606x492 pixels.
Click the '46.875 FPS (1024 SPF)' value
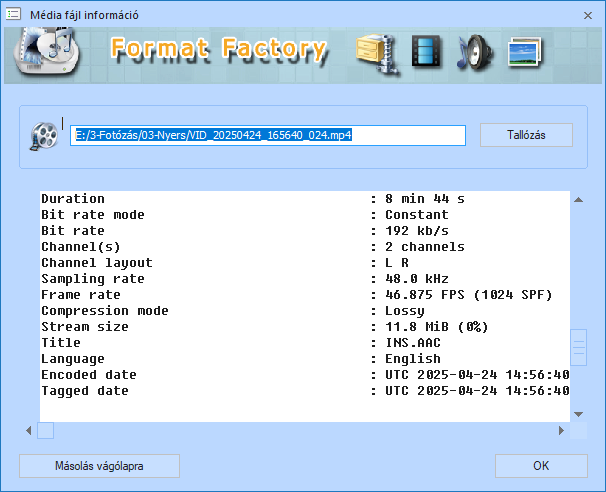(x=468, y=295)
